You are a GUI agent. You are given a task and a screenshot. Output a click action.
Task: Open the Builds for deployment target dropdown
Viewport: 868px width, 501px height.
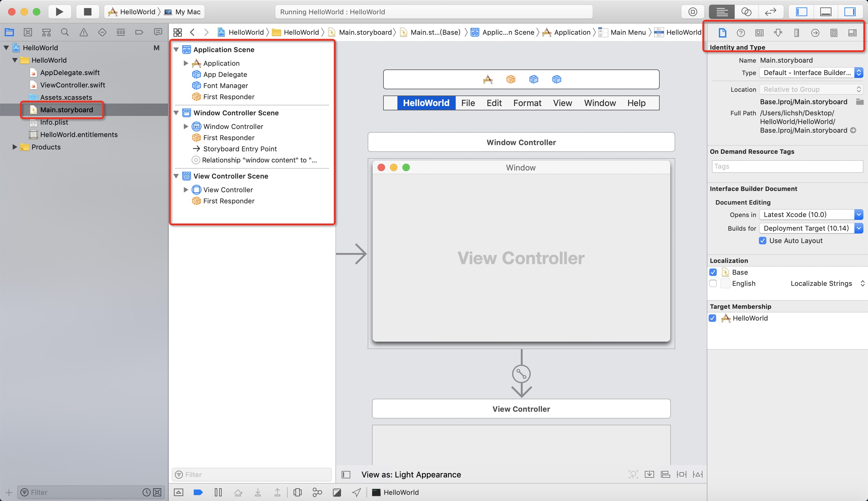pos(811,228)
